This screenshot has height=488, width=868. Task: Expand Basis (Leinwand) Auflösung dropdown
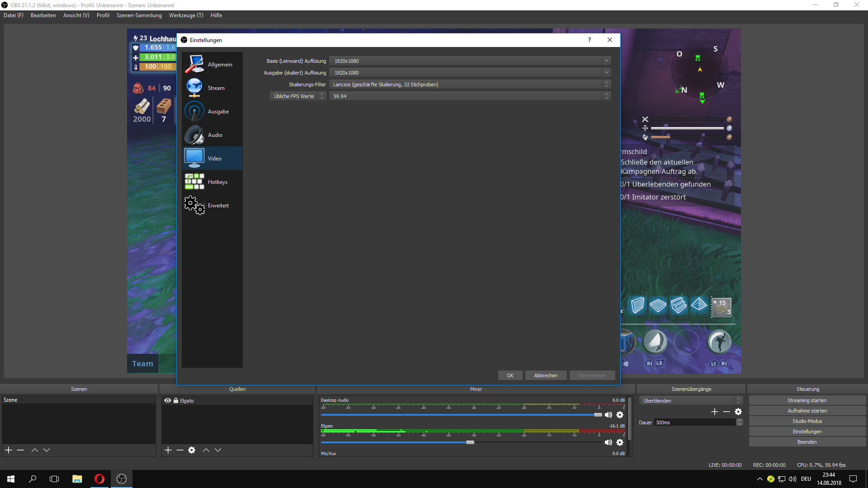[606, 61]
